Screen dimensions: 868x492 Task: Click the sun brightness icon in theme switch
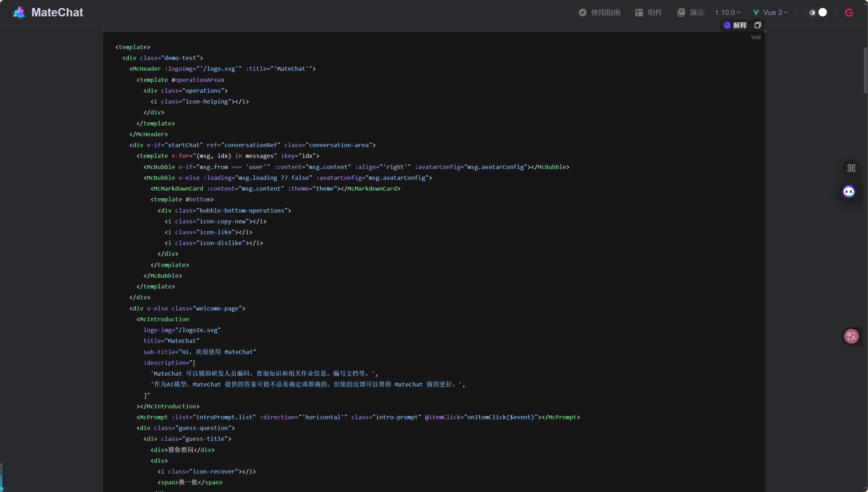(x=813, y=13)
